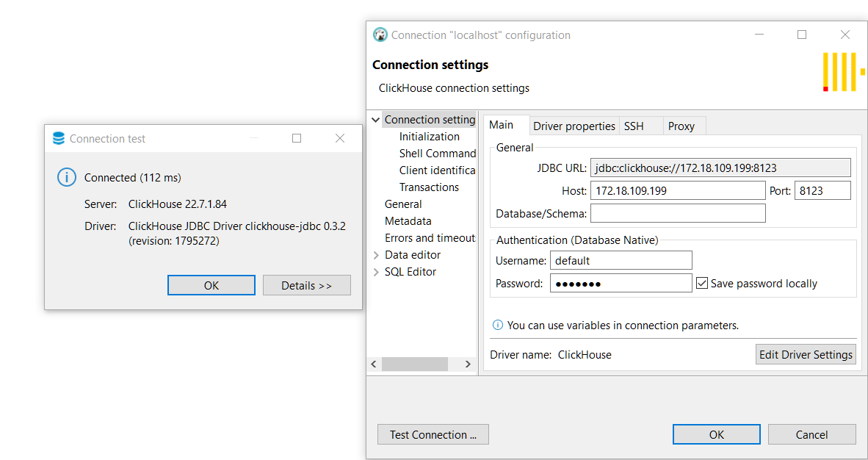Image resolution: width=868 pixels, height=460 pixels.
Task: Select Metadata in the settings tree
Action: pyautogui.click(x=408, y=221)
